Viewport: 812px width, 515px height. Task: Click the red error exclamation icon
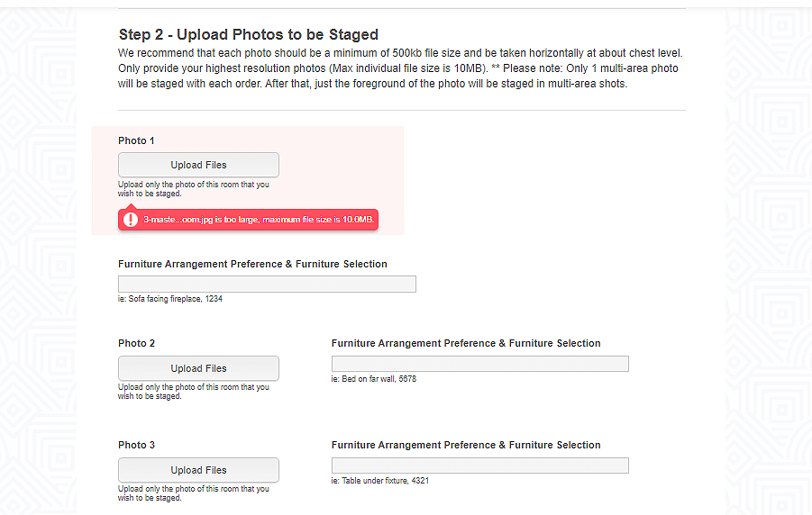point(132,220)
